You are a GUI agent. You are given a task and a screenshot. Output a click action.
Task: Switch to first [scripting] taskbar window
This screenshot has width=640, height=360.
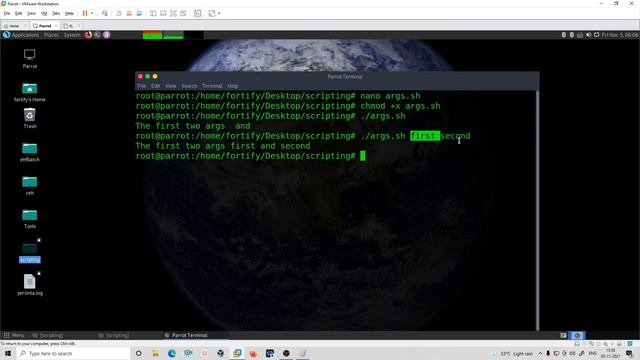point(48,335)
